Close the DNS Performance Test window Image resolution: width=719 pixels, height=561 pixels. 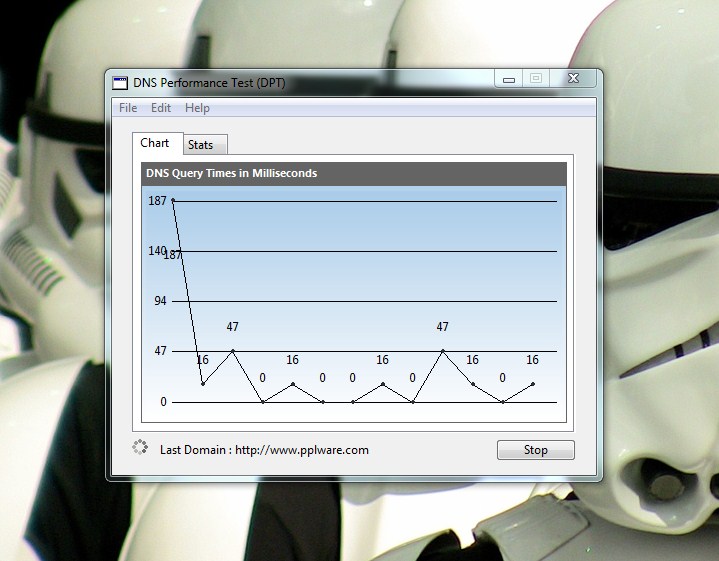point(573,78)
